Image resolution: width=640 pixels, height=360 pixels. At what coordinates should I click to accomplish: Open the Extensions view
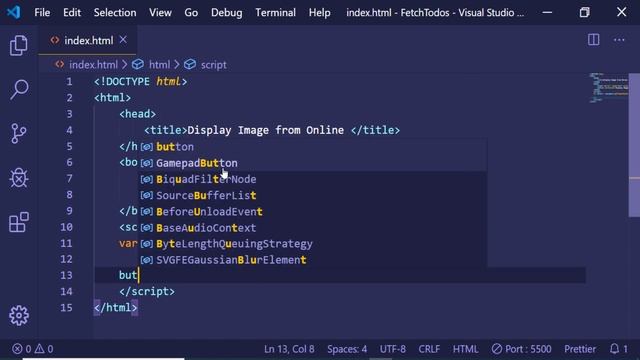pyautogui.click(x=19, y=222)
